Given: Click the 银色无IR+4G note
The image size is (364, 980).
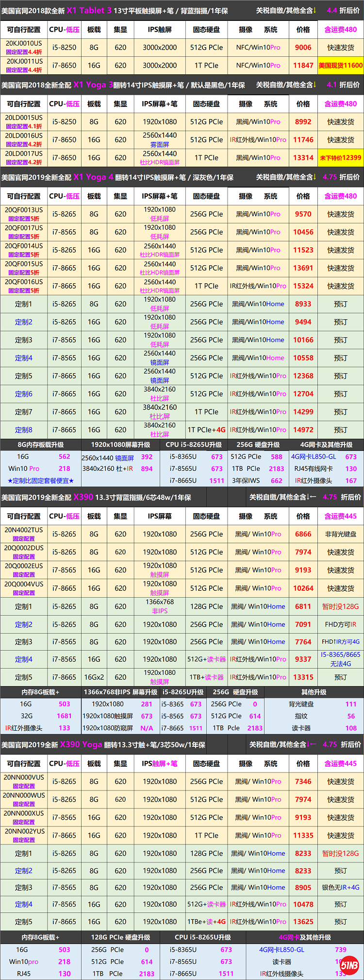Looking at the screenshot, I should (x=341, y=887).
